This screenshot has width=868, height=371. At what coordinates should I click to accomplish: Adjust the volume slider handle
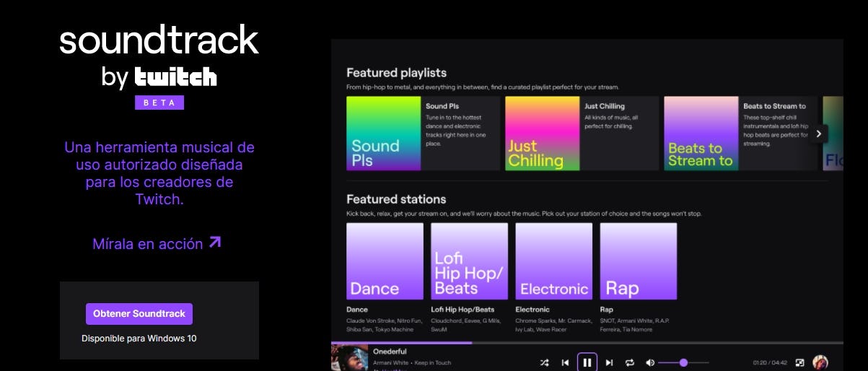pyautogui.click(x=683, y=362)
